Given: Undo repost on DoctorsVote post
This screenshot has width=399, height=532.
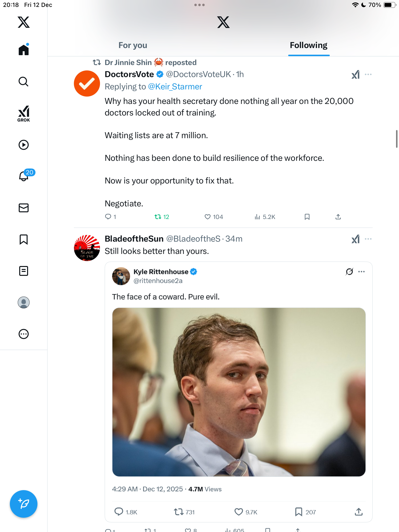Looking at the screenshot, I should 158,217.
